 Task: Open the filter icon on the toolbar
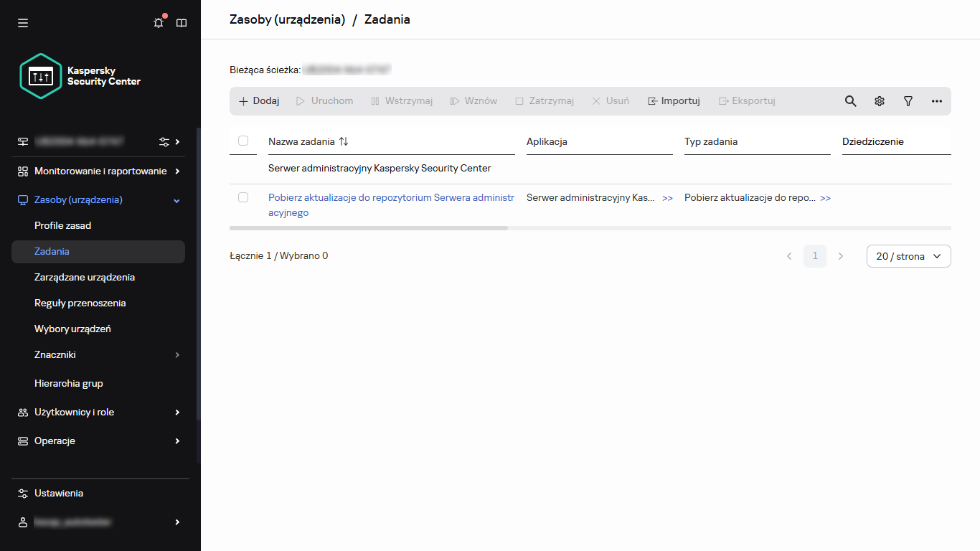pyautogui.click(x=908, y=100)
